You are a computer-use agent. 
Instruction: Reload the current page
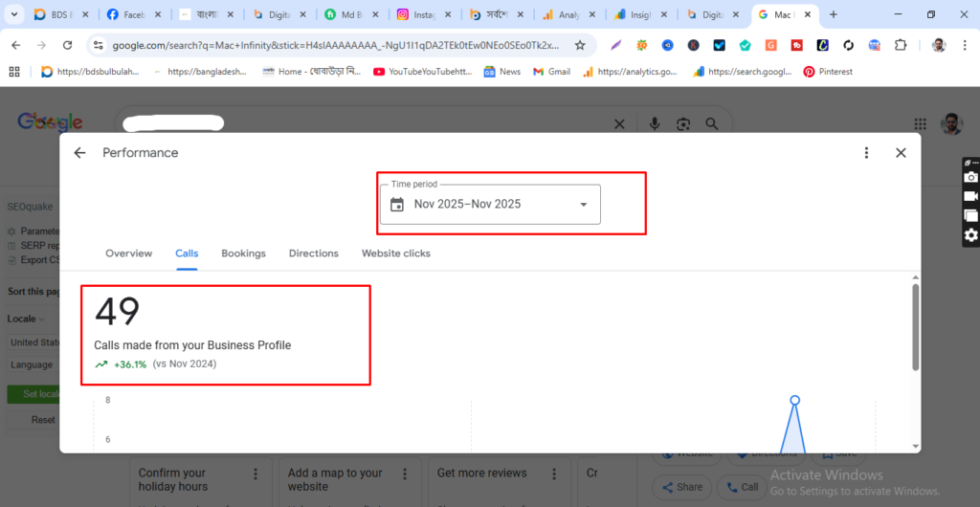pos(68,45)
